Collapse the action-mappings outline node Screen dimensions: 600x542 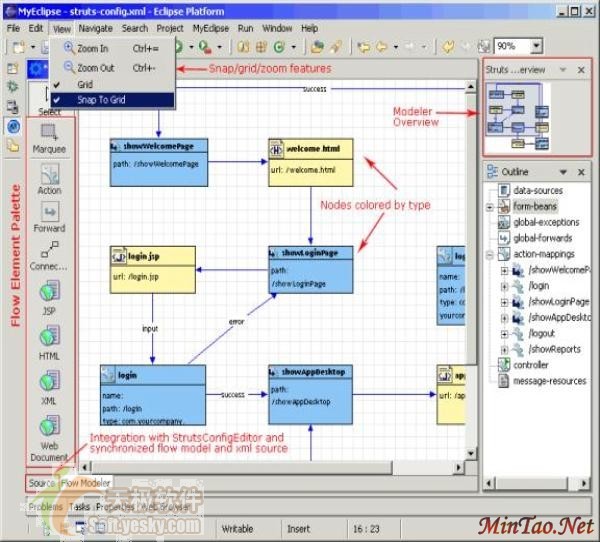point(490,254)
